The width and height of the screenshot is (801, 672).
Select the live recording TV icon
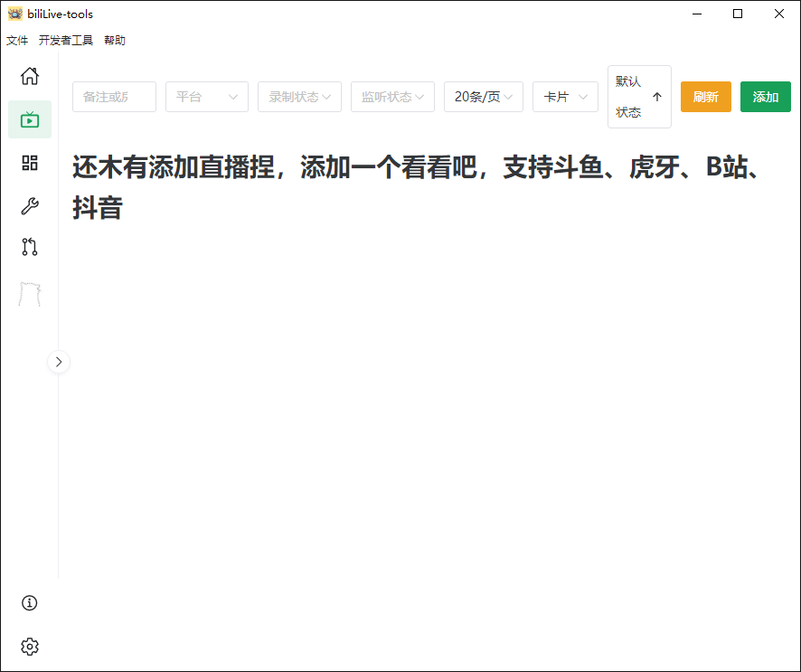click(29, 118)
